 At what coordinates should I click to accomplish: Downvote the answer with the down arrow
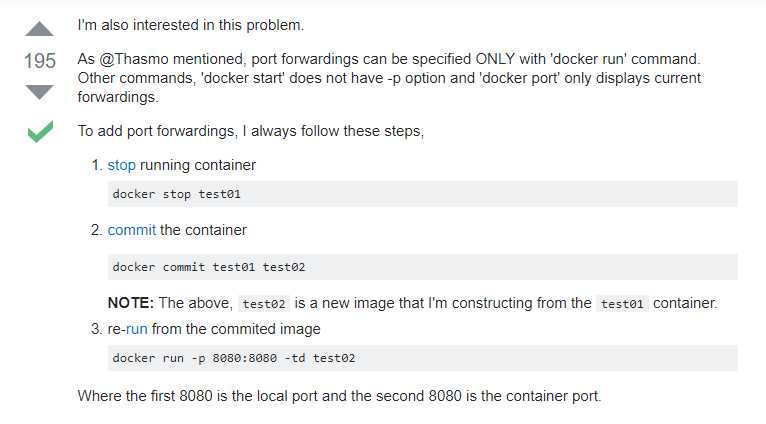(x=39, y=92)
